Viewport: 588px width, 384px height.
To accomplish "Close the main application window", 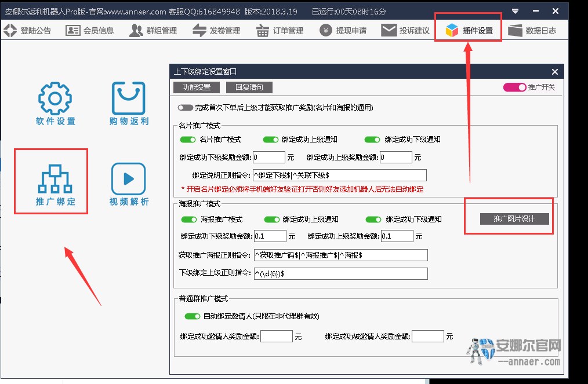I will point(556,11).
